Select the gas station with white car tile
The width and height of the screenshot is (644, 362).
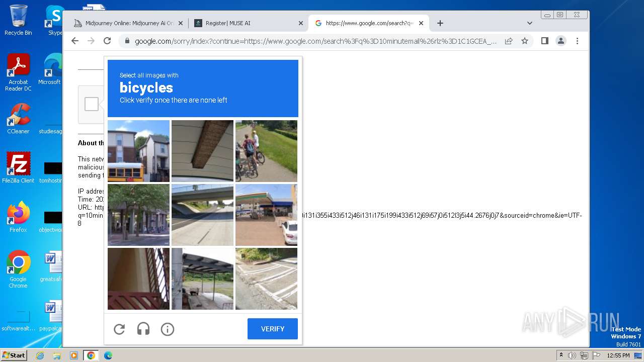point(266,215)
